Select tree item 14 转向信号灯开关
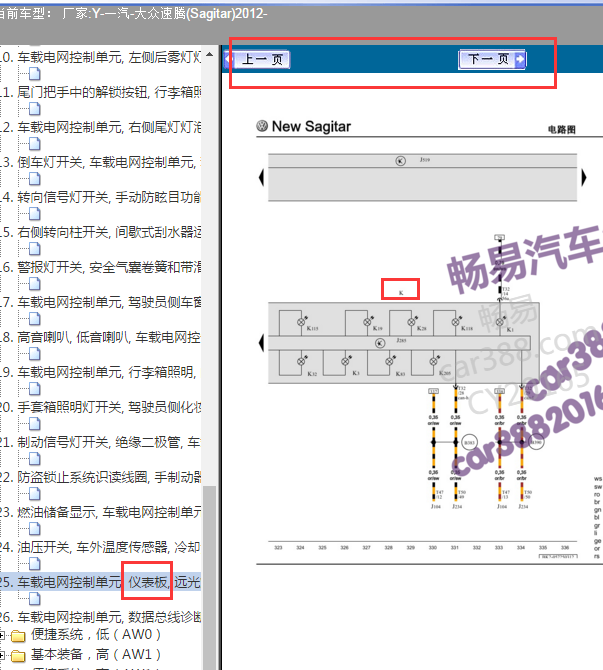The height and width of the screenshot is (670, 603). point(100,197)
